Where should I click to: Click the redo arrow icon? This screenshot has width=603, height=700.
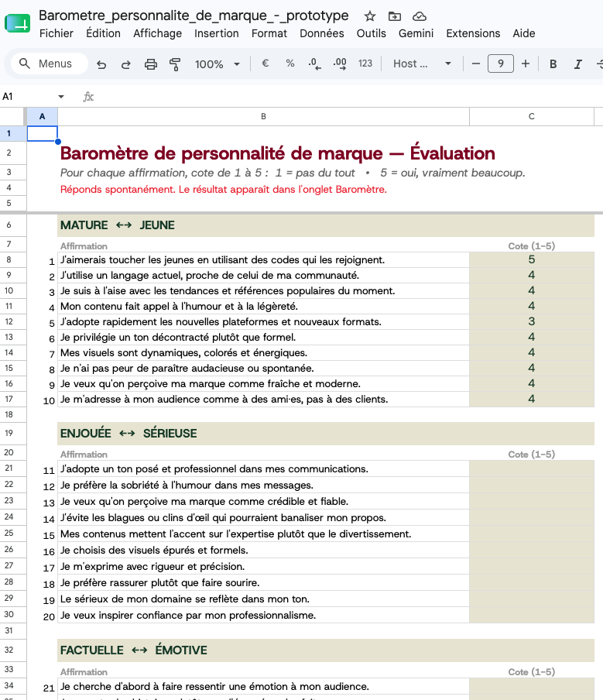click(x=126, y=63)
